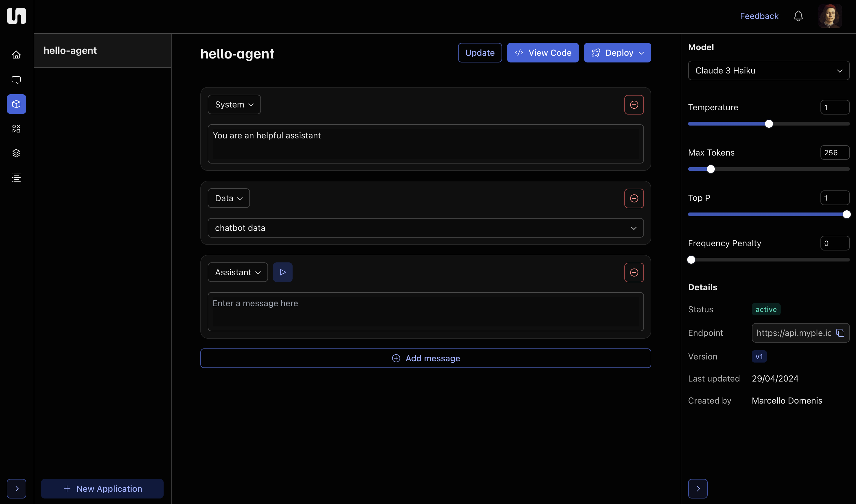Expand the chatbot data selector
The width and height of the screenshot is (856, 504).
tap(426, 228)
